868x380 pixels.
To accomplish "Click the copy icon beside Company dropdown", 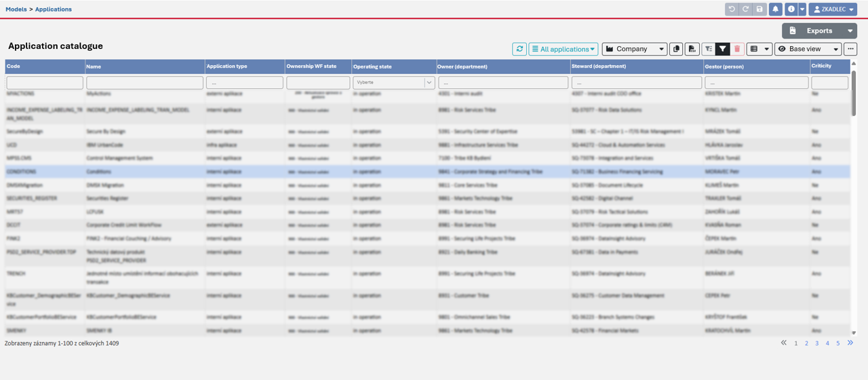I will pyautogui.click(x=676, y=49).
